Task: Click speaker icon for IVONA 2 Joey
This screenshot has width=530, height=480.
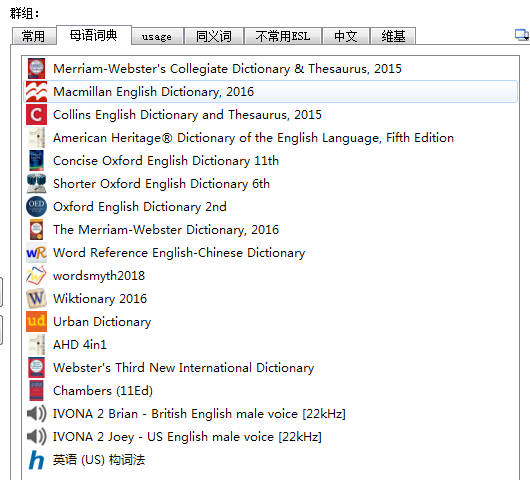Action: tap(36, 436)
